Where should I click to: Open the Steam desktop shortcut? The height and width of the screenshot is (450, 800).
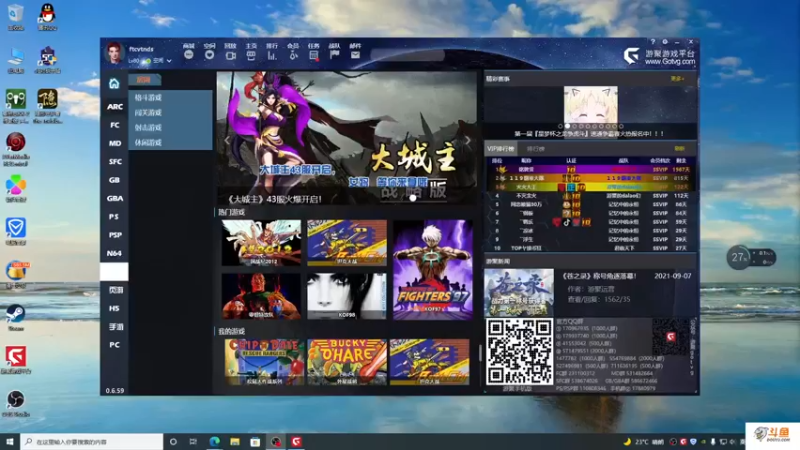coord(15,317)
